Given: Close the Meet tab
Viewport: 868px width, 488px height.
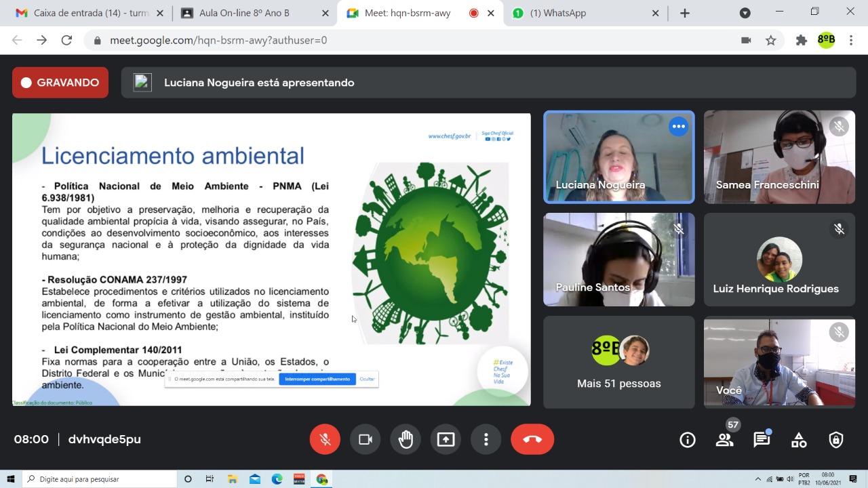Looking at the screenshot, I should [x=491, y=13].
